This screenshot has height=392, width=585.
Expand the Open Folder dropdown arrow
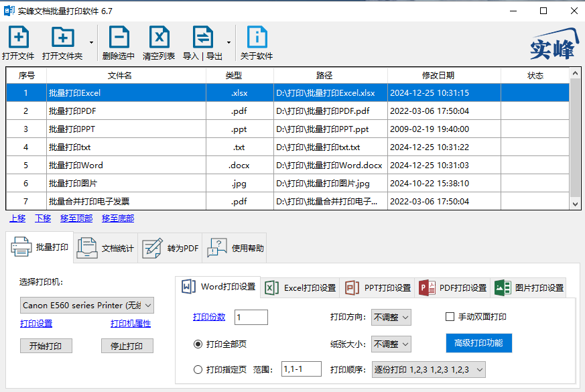tap(91, 42)
